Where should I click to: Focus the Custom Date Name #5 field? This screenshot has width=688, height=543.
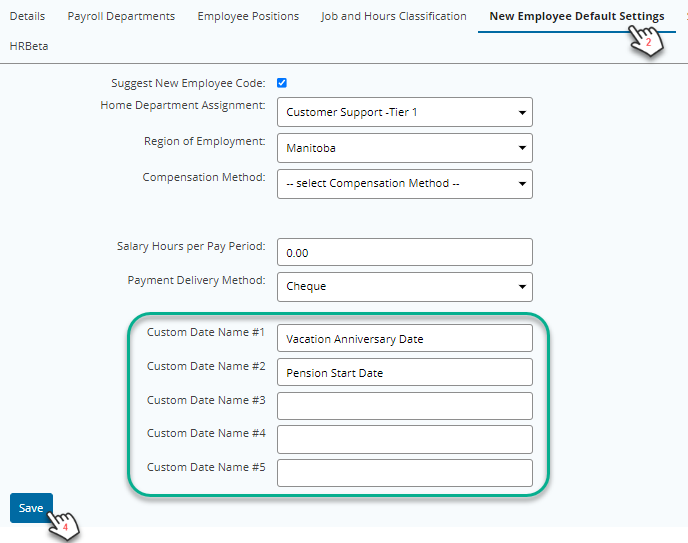(x=405, y=473)
